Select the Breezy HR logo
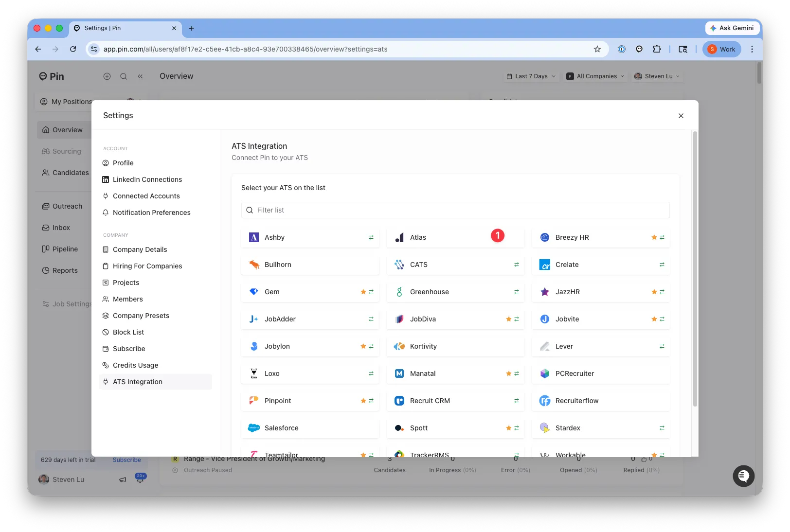 coord(545,237)
